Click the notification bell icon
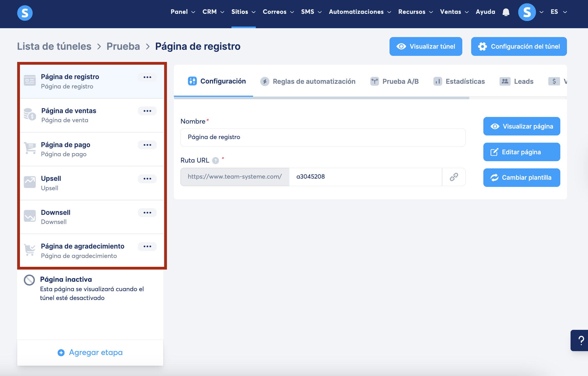588x376 pixels. 506,12
